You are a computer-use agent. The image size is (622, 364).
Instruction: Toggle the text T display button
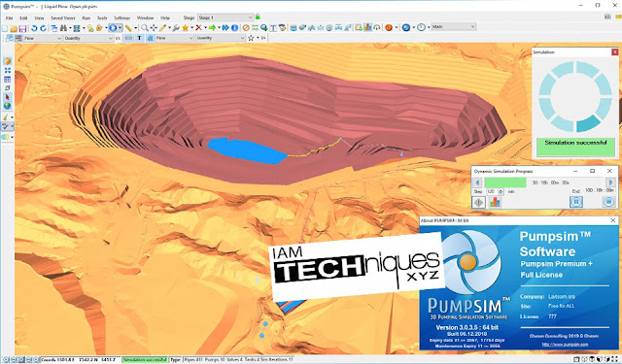[x=139, y=38]
